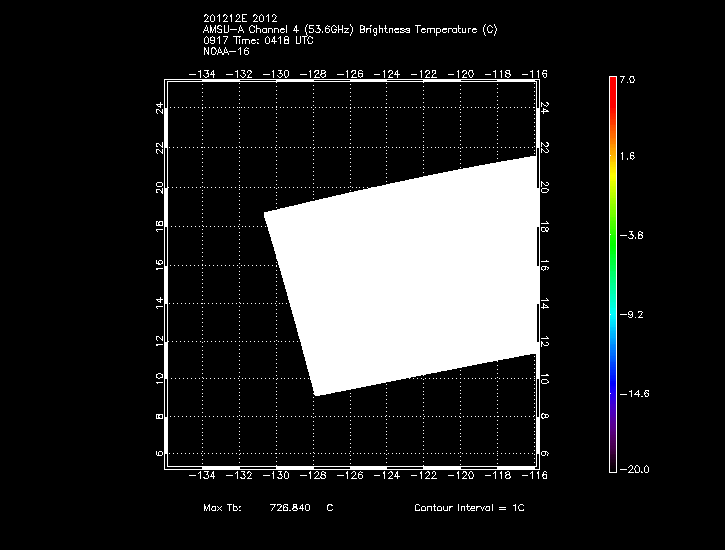This screenshot has width=725, height=550.
Task: Click the -9.2 color bar label
Action: (632, 315)
